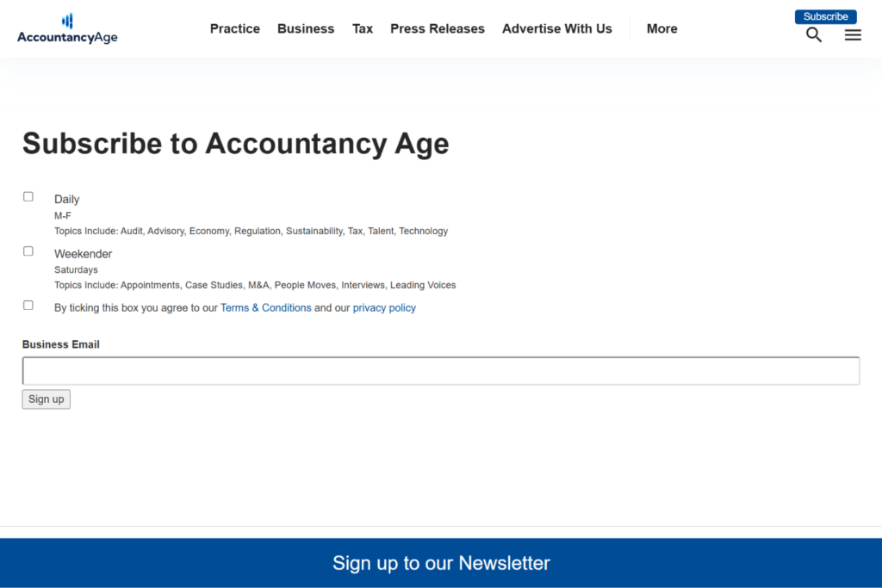
Task: Expand the More menu
Action: click(x=661, y=28)
